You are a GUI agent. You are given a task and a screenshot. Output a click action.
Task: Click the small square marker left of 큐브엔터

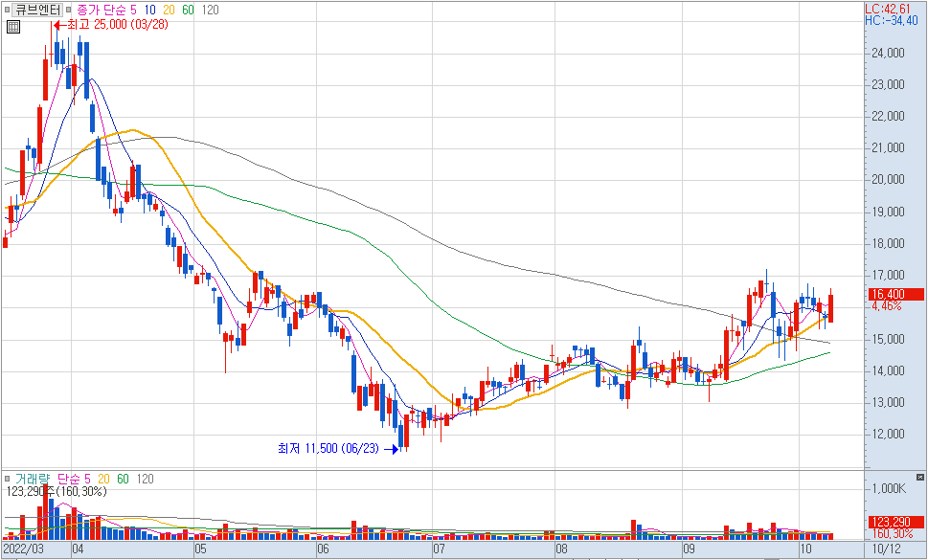click(8, 11)
